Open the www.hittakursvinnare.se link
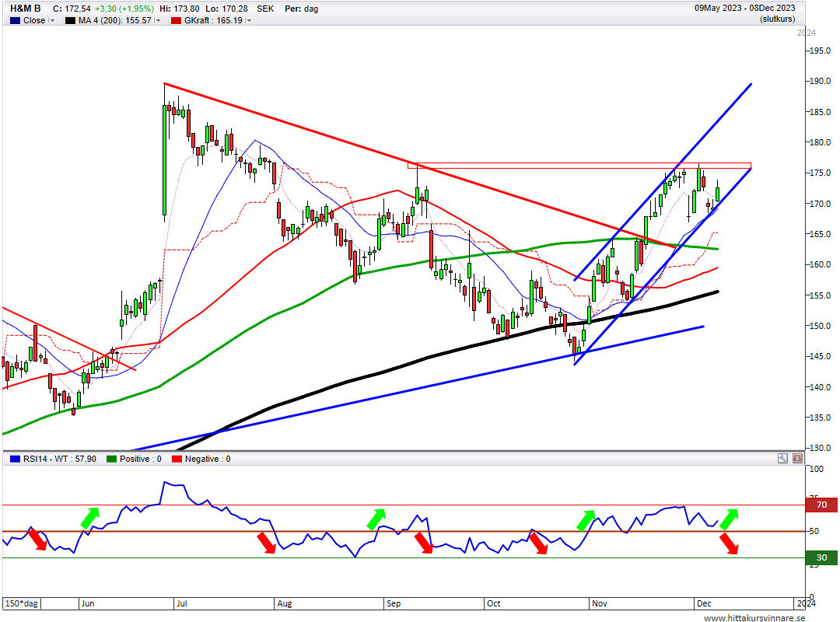Image resolution: width=840 pixels, height=622 pixels. point(754,617)
